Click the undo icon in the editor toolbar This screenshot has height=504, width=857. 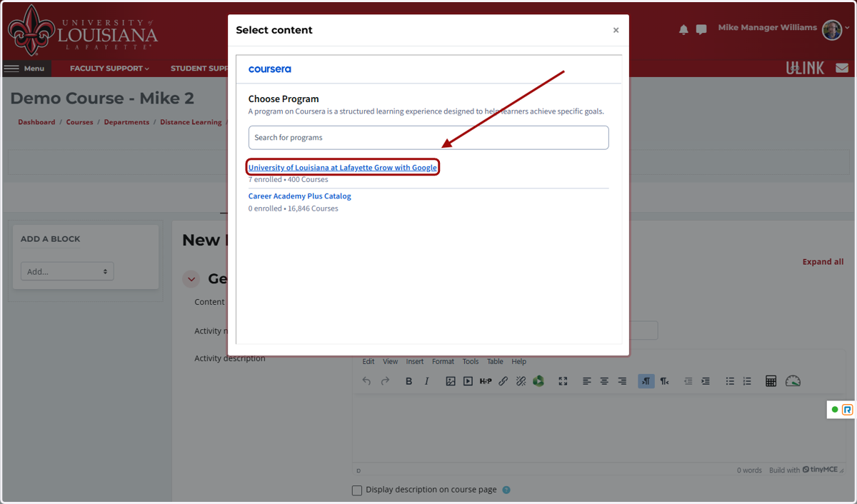(367, 381)
